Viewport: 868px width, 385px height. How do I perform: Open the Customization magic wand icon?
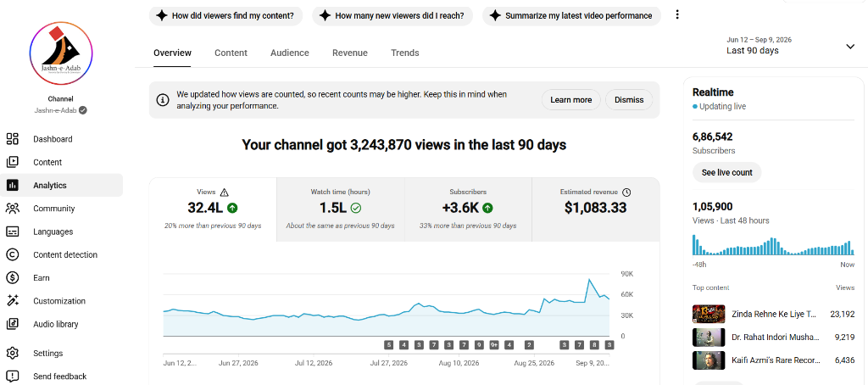click(x=12, y=301)
